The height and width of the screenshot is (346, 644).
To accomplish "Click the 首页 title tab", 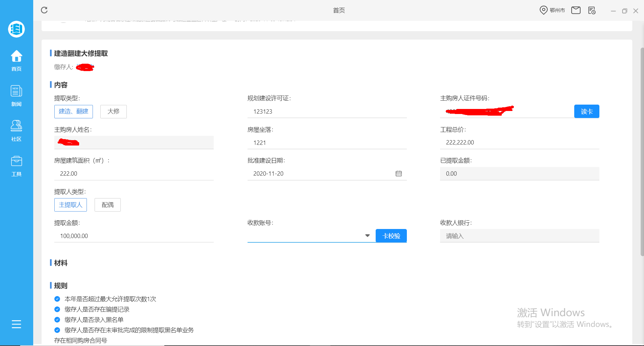I will [339, 10].
